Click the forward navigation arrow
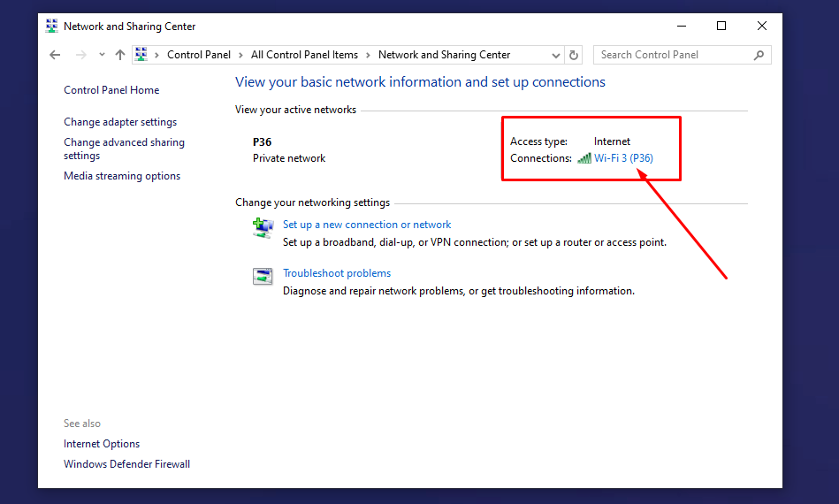This screenshot has height=504, width=839. 80,55
